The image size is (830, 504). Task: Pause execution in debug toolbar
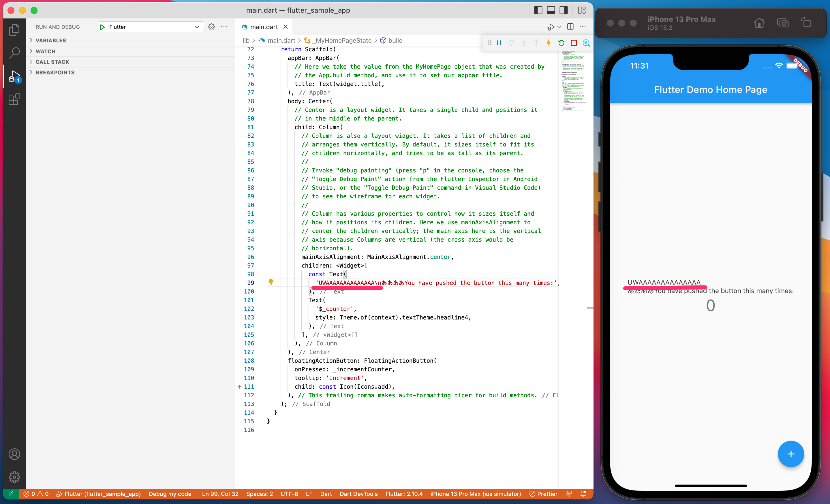tap(499, 43)
